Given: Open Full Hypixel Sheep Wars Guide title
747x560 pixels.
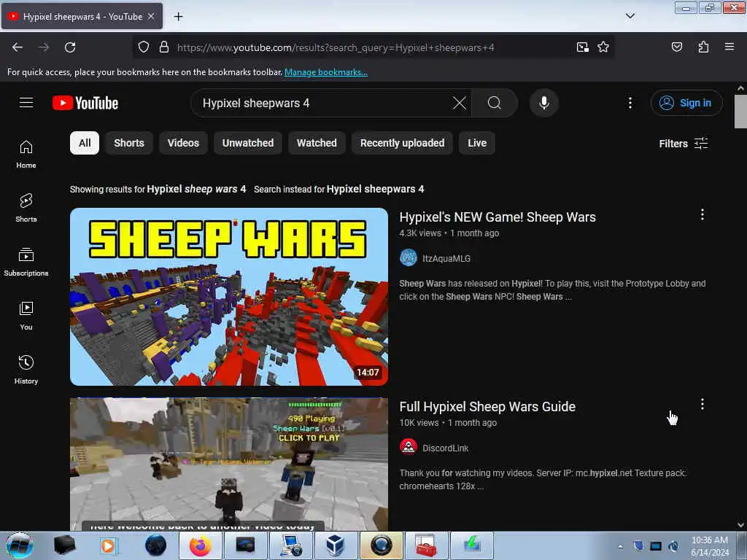Looking at the screenshot, I should (487, 407).
